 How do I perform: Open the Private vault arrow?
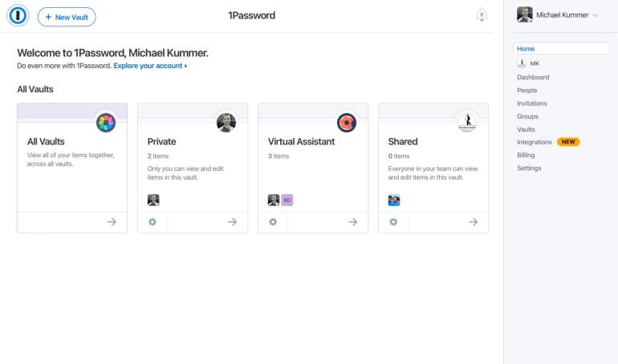(x=232, y=222)
